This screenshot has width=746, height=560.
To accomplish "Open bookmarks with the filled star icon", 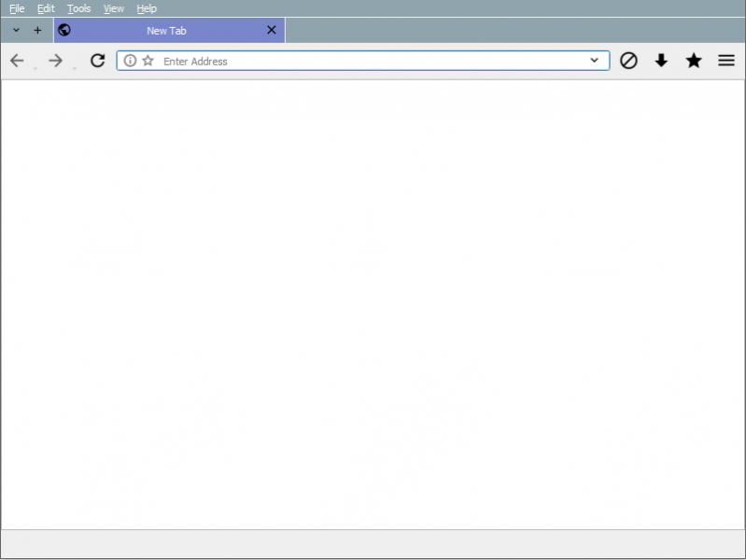I will pos(694,61).
